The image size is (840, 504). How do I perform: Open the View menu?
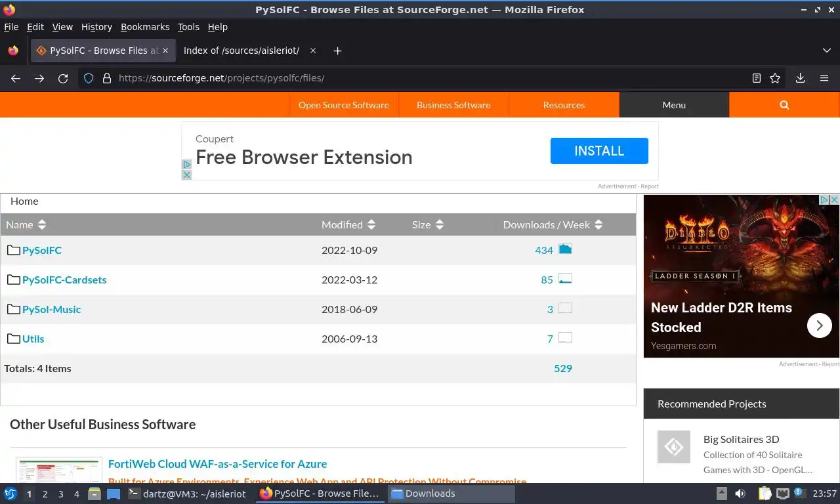tap(62, 27)
